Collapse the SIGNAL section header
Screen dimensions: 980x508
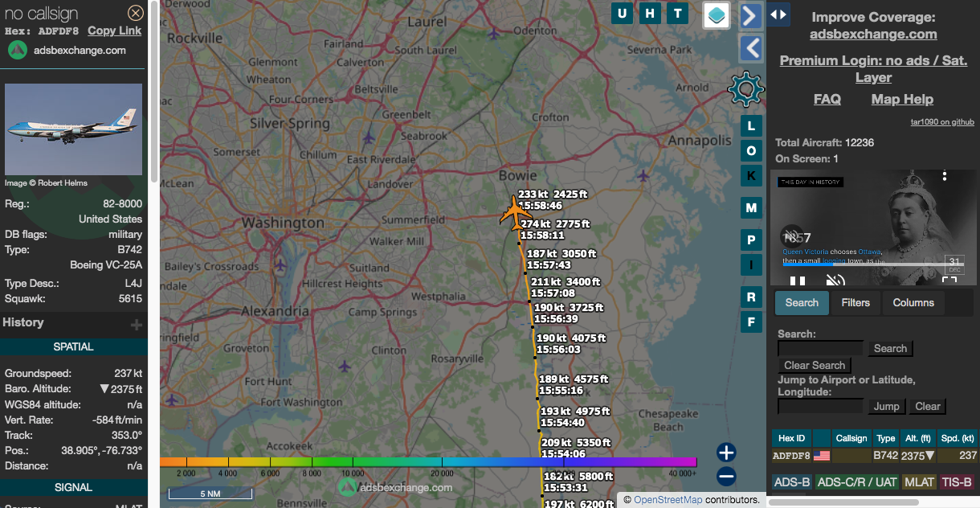pyautogui.click(x=74, y=487)
